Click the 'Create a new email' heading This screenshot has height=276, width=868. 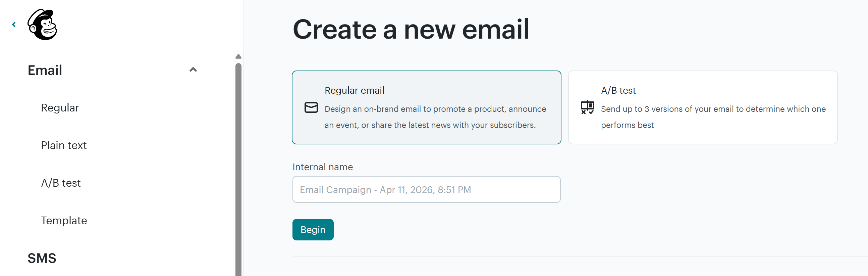(x=411, y=29)
